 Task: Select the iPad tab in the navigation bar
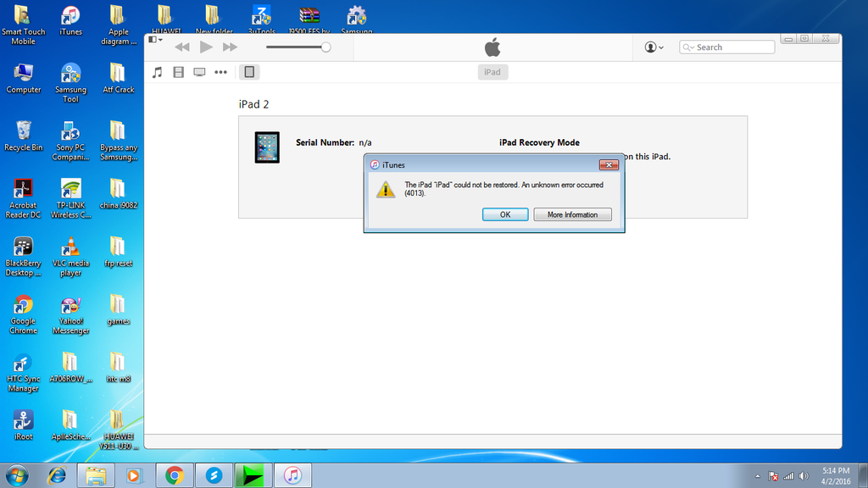[x=492, y=71]
